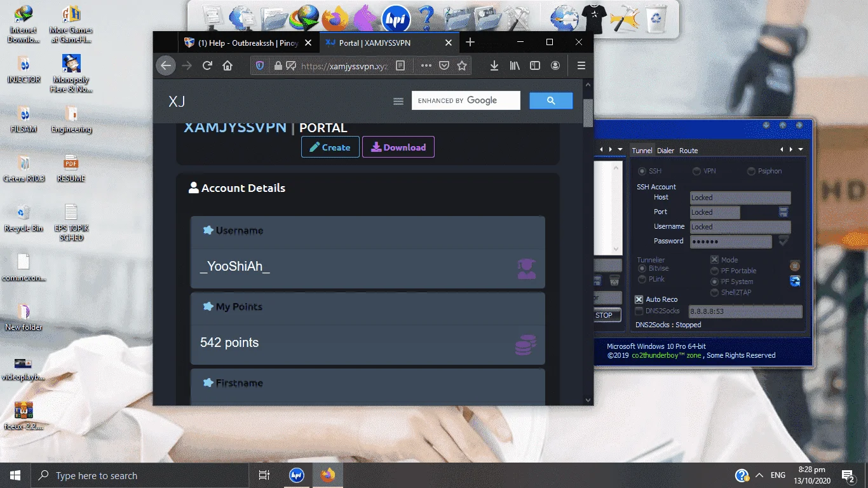
Task: Open the page actions three-dot menu
Action: 426,65
